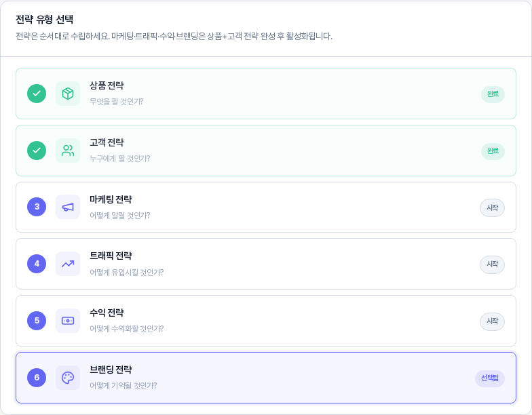Click the megaphone icon for 마케팅 전략
Image resolution: width=532 pixels, height=415 pixels.
coord(68,207)
